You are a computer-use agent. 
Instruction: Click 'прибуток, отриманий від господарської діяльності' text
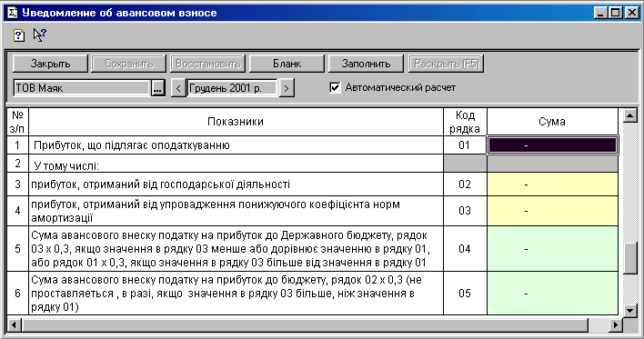(x=161, y=184)
